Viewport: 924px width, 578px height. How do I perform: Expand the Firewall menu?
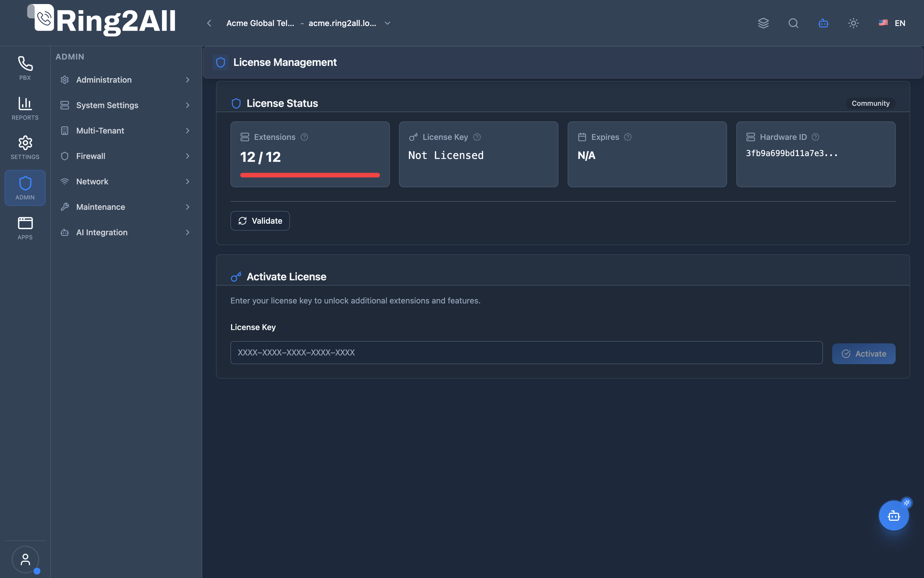tap(126, 156)
